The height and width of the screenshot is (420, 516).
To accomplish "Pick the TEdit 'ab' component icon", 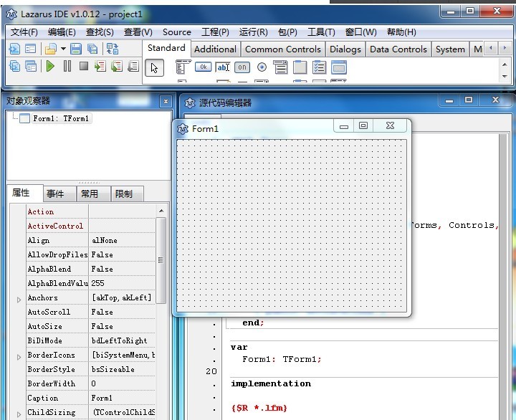I will [x=223, y=67].
